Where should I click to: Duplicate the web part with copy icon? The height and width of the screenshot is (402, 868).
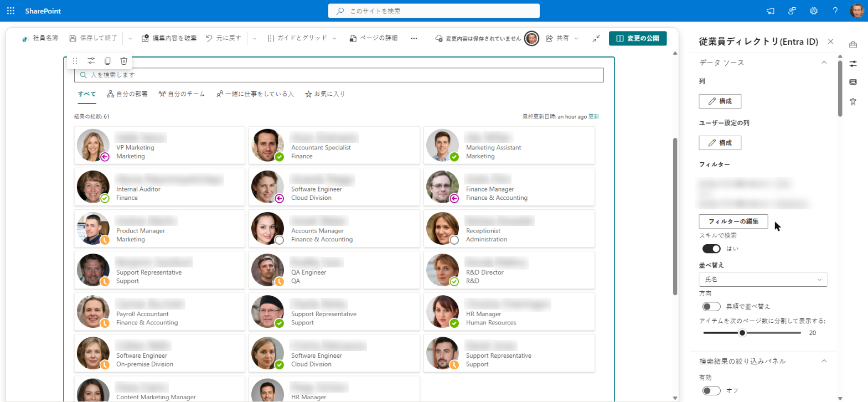pos(107,61)
